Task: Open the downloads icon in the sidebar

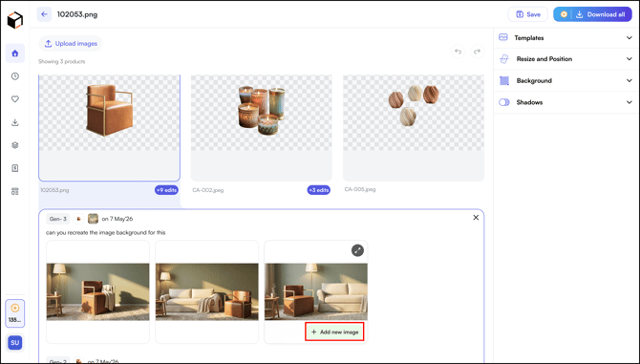Action: pyautogui.click(x=15, y=122)
